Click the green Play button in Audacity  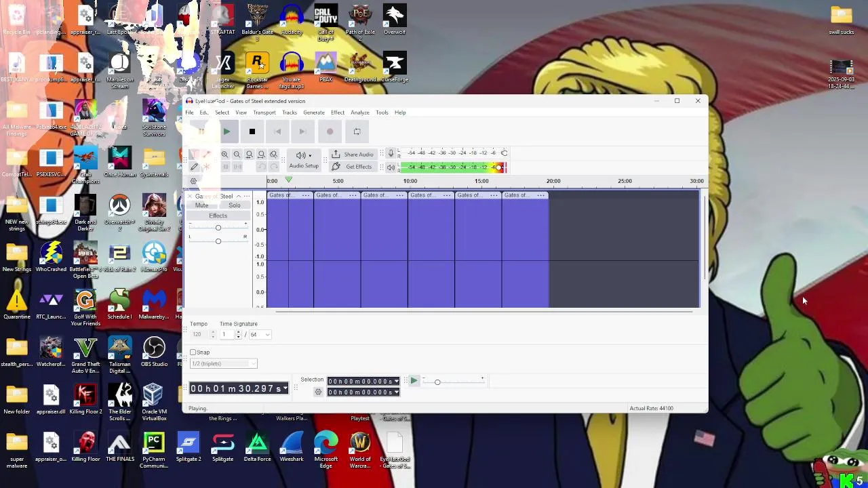[x=226, y=131]
